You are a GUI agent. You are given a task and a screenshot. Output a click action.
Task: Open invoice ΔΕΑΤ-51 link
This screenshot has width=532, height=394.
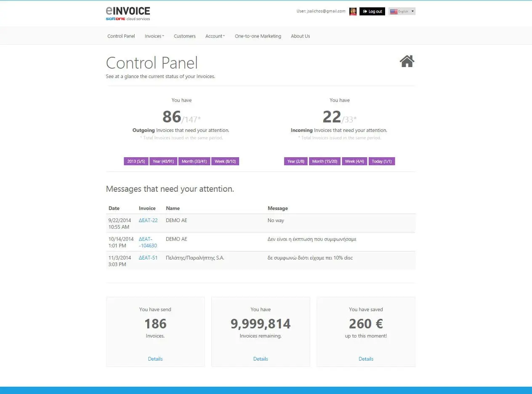(148, 257)
